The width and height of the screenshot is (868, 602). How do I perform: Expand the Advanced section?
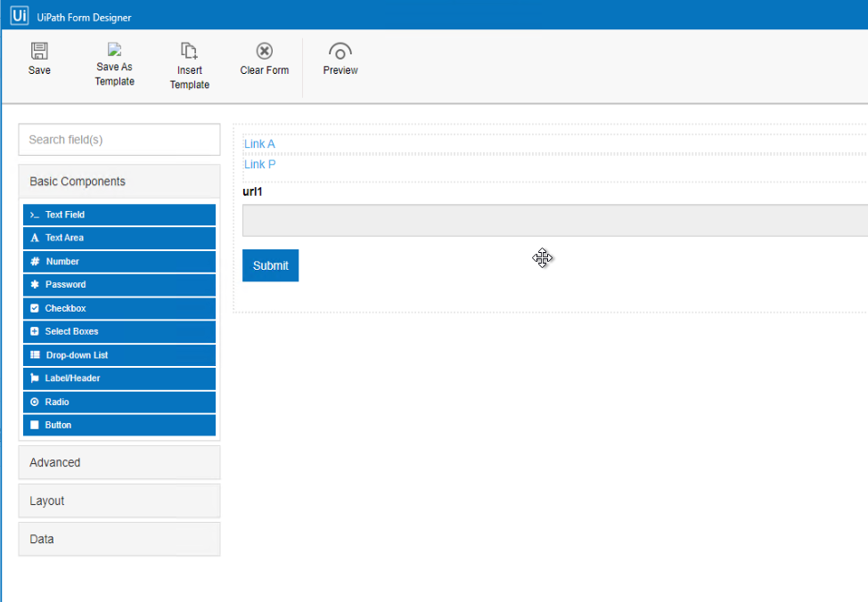(119, 462)
